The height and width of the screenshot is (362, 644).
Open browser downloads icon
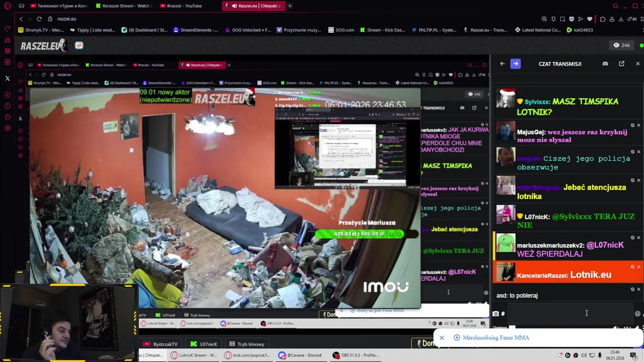[x=621, y=19]
